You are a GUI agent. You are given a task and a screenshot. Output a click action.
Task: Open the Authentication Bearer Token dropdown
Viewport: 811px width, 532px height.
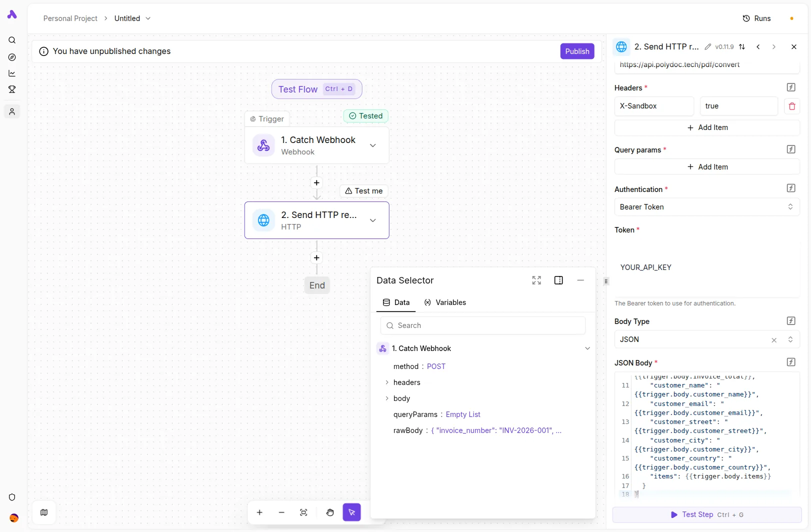click(x=707, y=207)
